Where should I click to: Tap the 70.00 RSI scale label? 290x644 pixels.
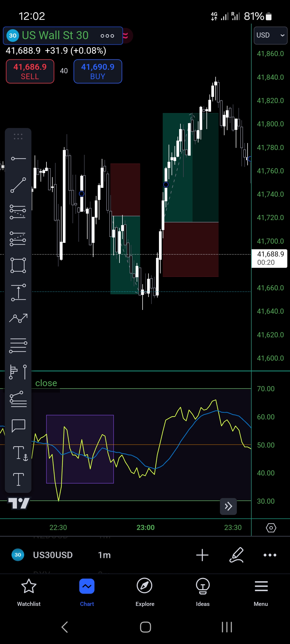coord(266,389)
